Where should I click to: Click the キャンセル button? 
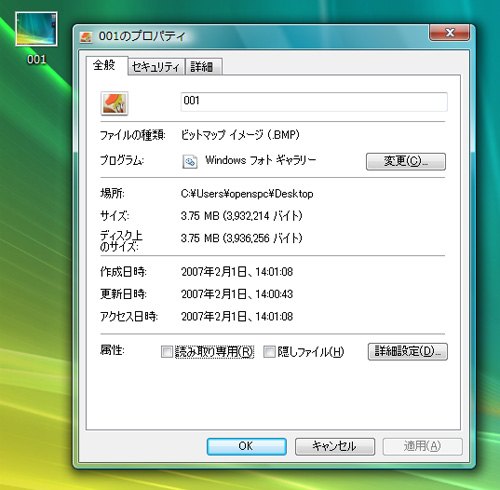tap(335, 446)
